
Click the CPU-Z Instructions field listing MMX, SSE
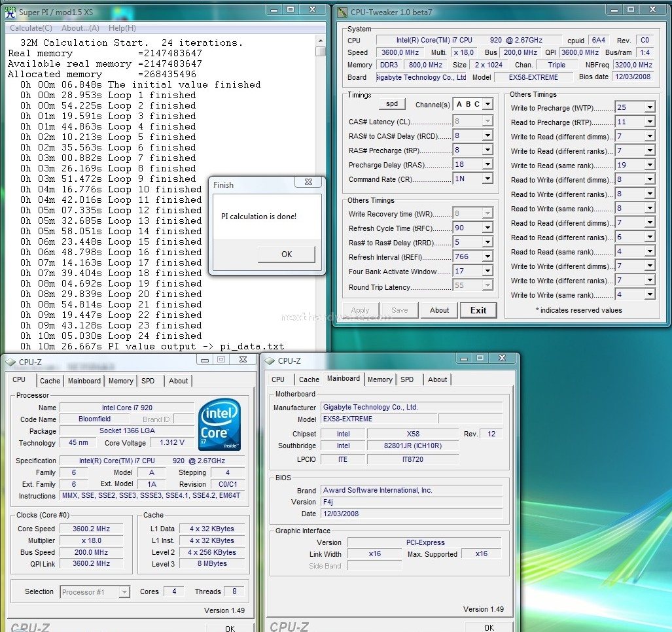tap(152, 495)
